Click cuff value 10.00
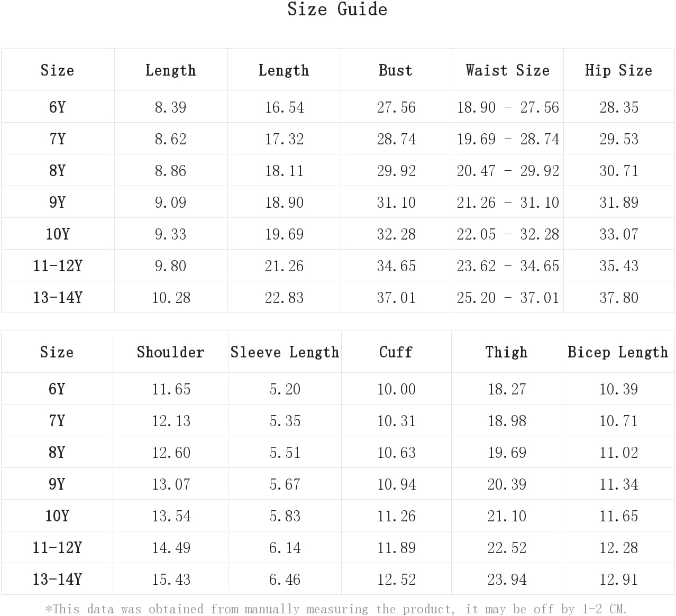This screenshot has width=676, height=616. point(396,389)
